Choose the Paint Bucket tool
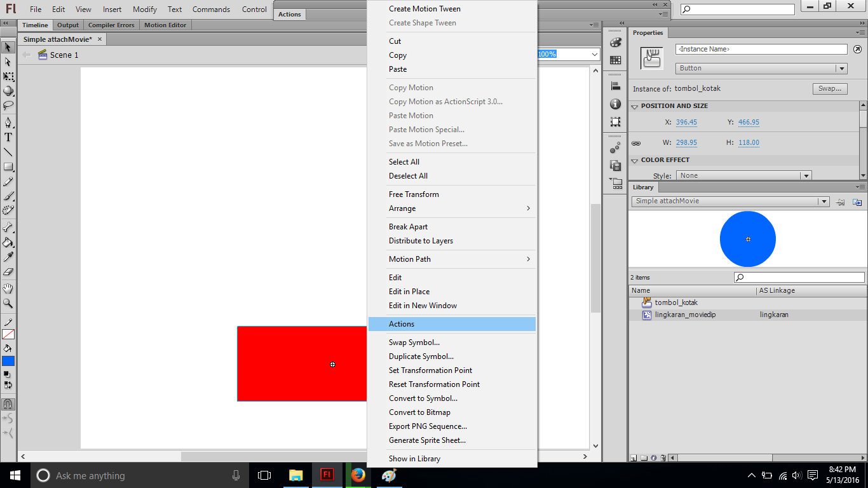This screenshot has height=488, width=868. tap(8, 242)
